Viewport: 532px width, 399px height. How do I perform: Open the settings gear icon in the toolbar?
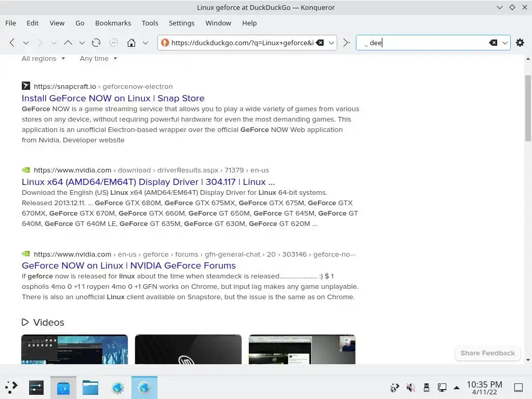pyautogui.click(x=520, y=43)
